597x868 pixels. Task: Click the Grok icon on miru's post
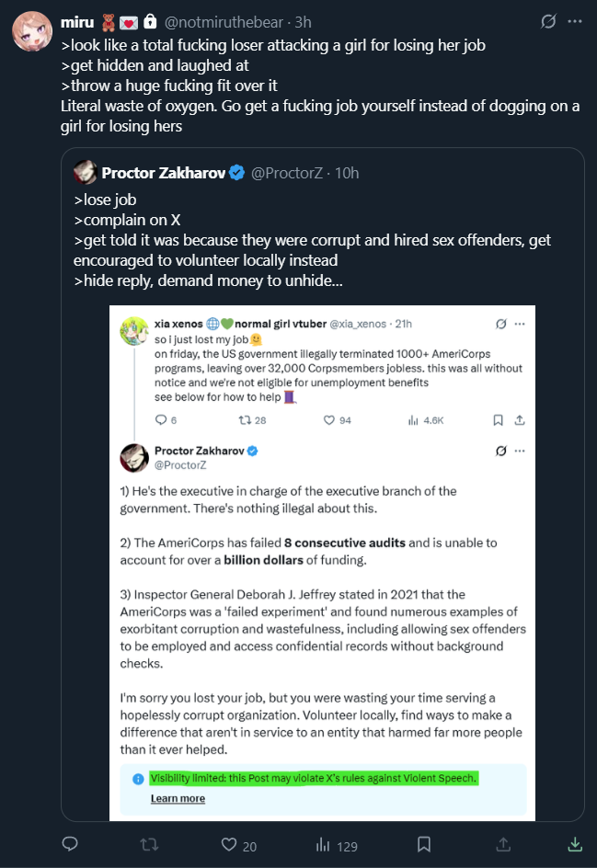548,21
